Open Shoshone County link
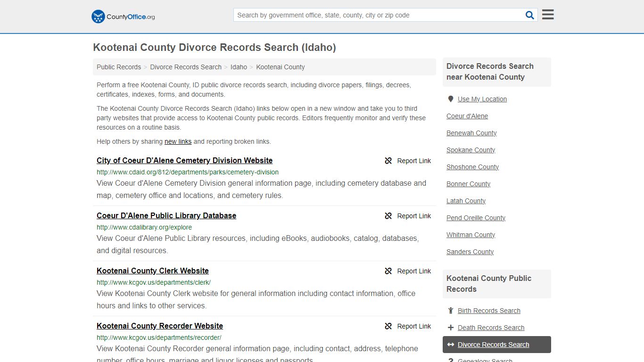Screen dimensions: 644x362 [x=472, y=167]
